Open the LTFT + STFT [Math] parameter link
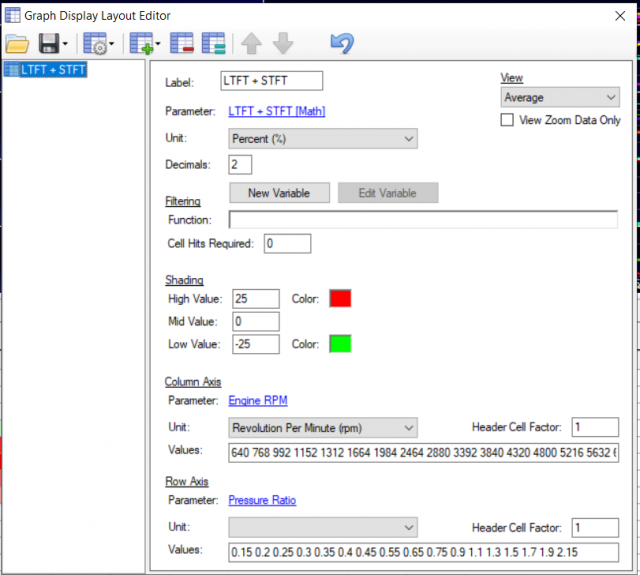 [x=277, y=111]
